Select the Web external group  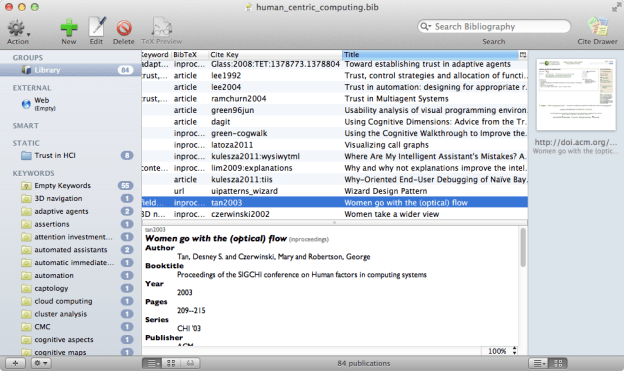click(70, 103)
